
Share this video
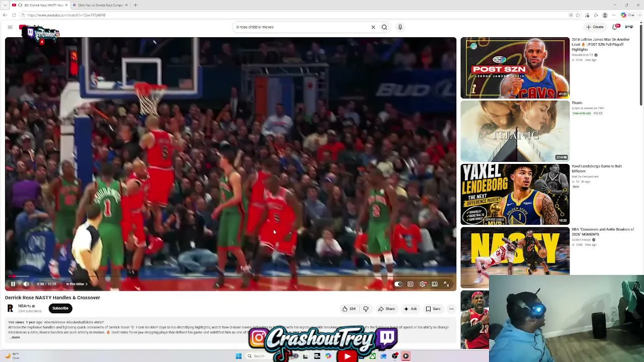click(x=386, y=309)
